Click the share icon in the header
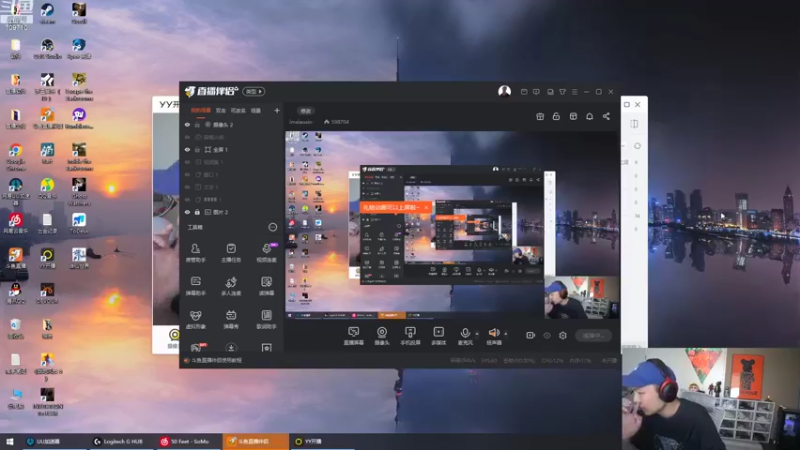800x450 pixels. (606, 116)
